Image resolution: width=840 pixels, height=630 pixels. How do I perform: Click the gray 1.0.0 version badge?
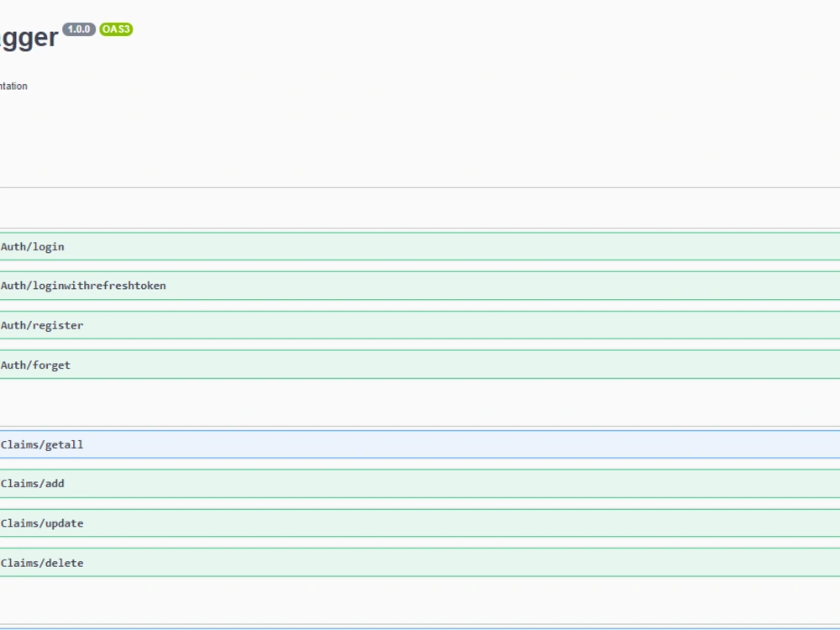click(78, 29)
